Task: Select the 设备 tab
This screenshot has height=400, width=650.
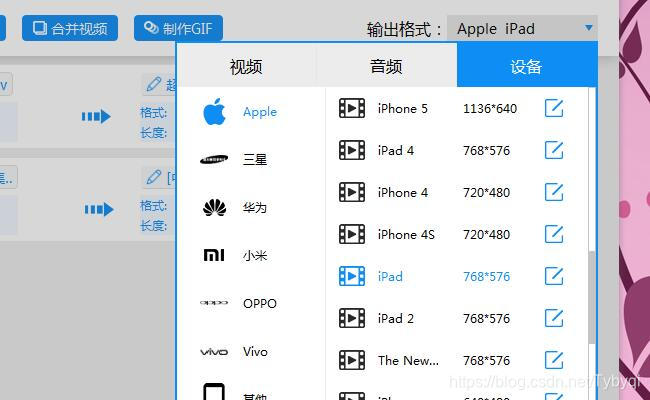Action: (x=526, y=66)
